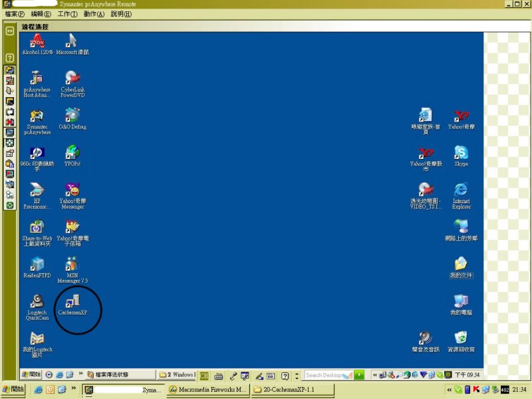This screenshot has width=532, height=399.
Task: Expand hidden remote tray icons
Action: 374,375
